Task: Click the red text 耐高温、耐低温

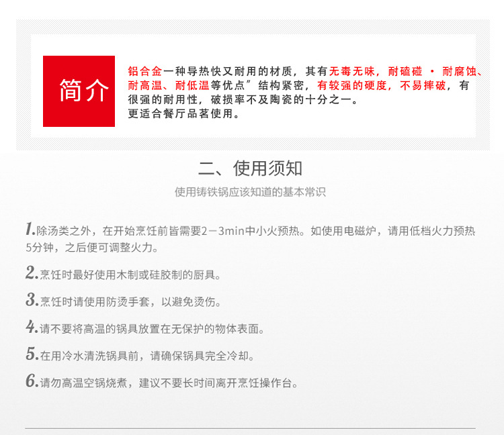Action: coord(169,85)
